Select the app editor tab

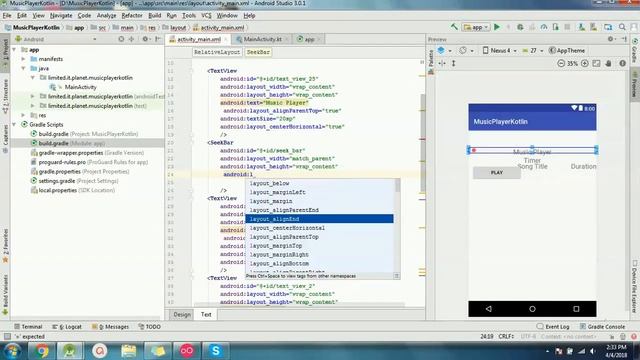point(309,39)
